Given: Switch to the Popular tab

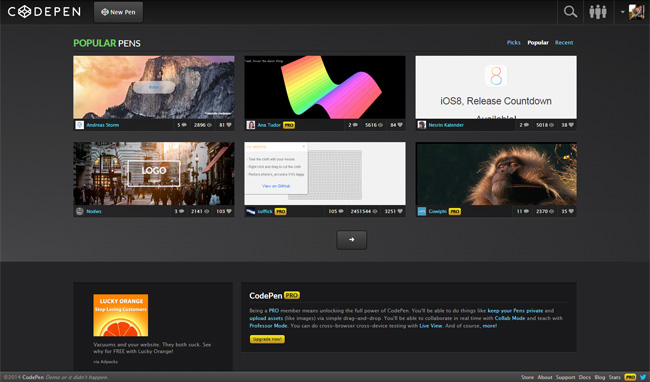Looking at the screenshot, I should coord(538,42).
